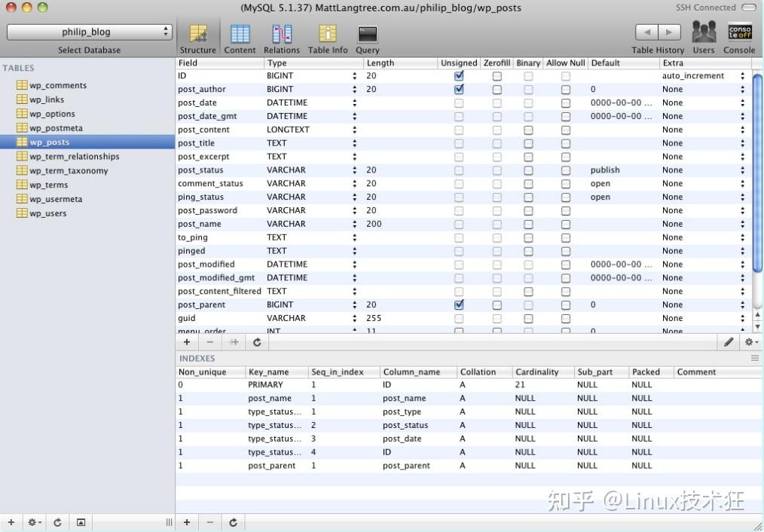This screenshot has height=532, width=764.
Task: Click the pencil edit icon
Action: 729,342
